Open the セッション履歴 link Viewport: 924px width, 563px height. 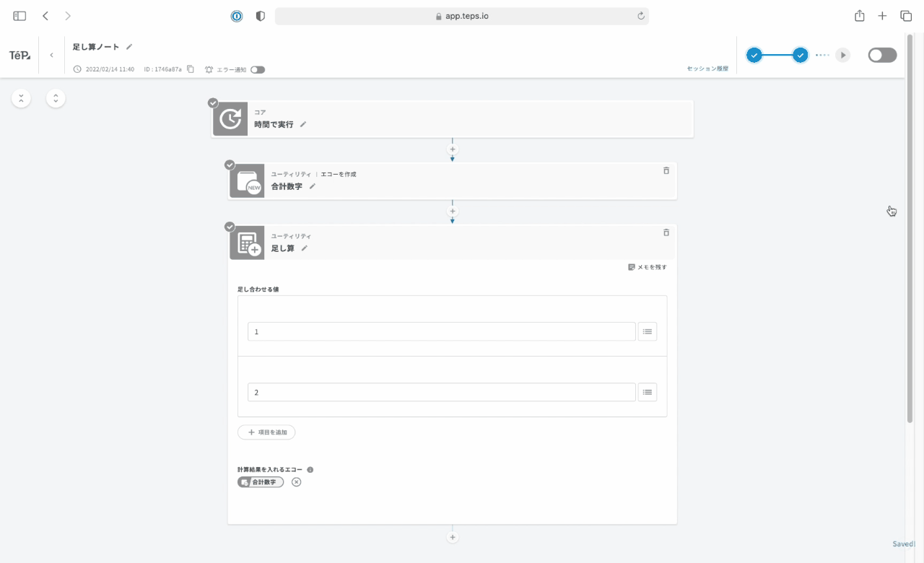pos(707,69)
